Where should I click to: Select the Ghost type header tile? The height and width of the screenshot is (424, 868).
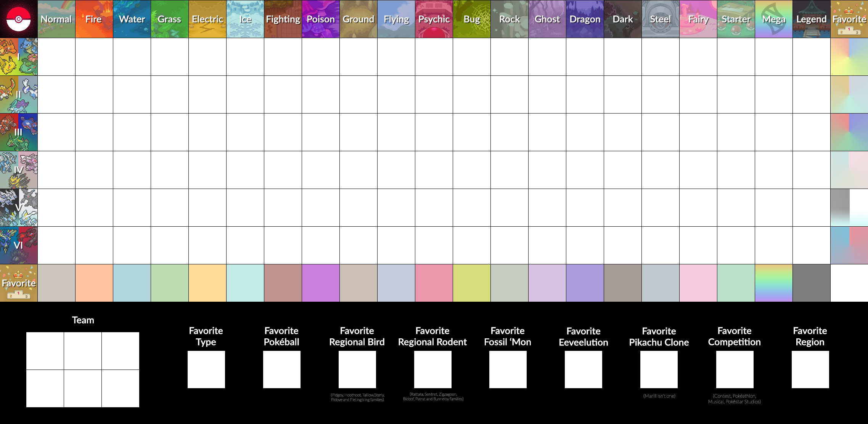pyautogui.click(x=547, y=19)
